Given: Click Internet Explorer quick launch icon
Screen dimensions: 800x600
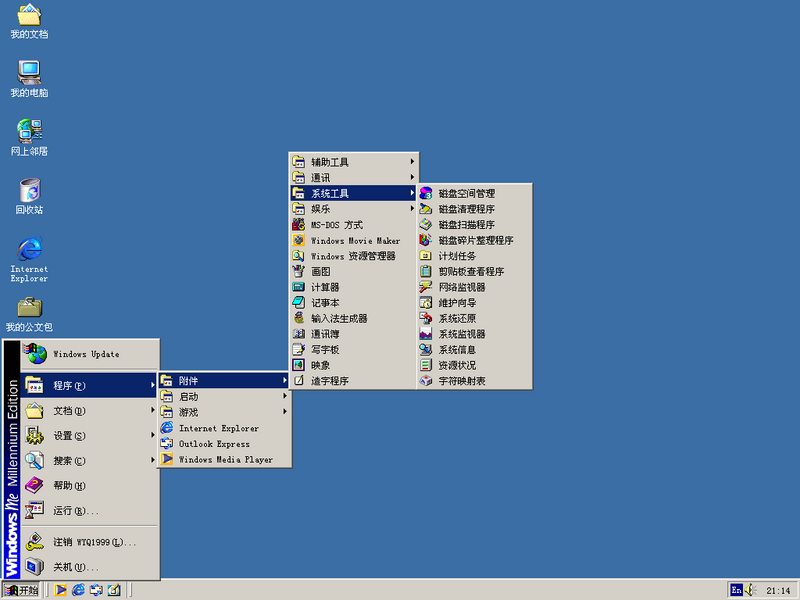Looking at the screenshot, I should [x=79, y=590].
